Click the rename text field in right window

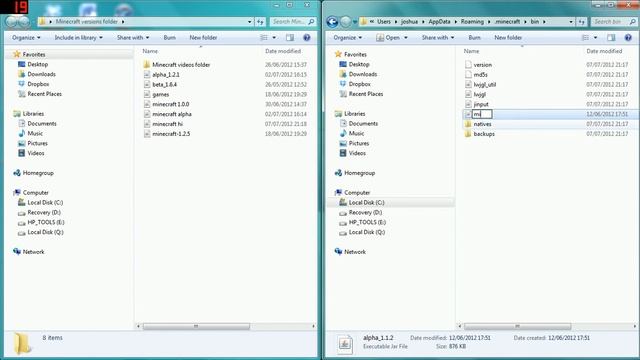click(x=482, y=114)
